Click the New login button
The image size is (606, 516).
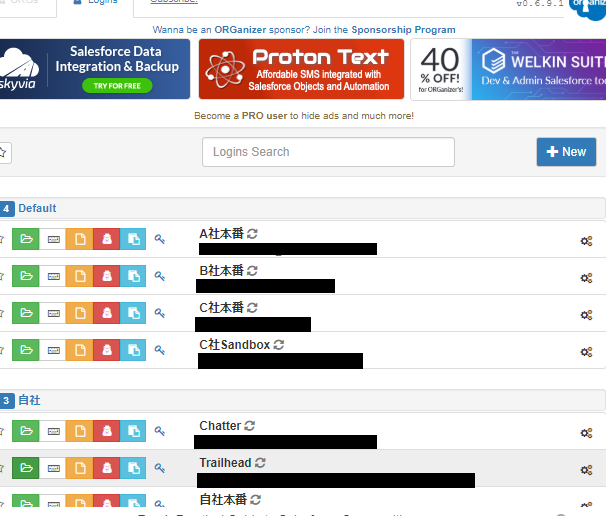coord(566,152)
